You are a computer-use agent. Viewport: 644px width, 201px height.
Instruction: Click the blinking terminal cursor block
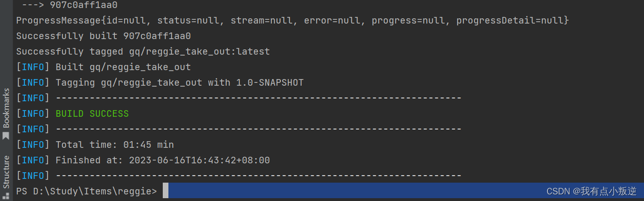[x=166, y=191]
